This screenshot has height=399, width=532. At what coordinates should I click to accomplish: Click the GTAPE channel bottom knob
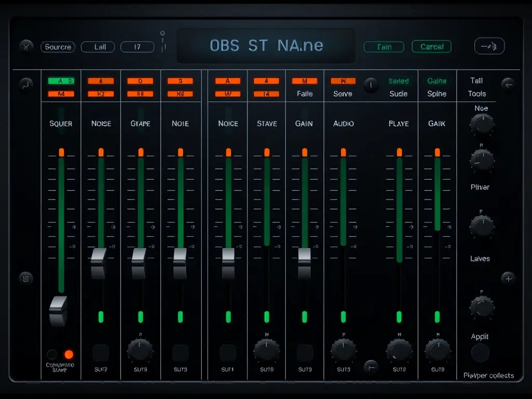click(140, 350)
